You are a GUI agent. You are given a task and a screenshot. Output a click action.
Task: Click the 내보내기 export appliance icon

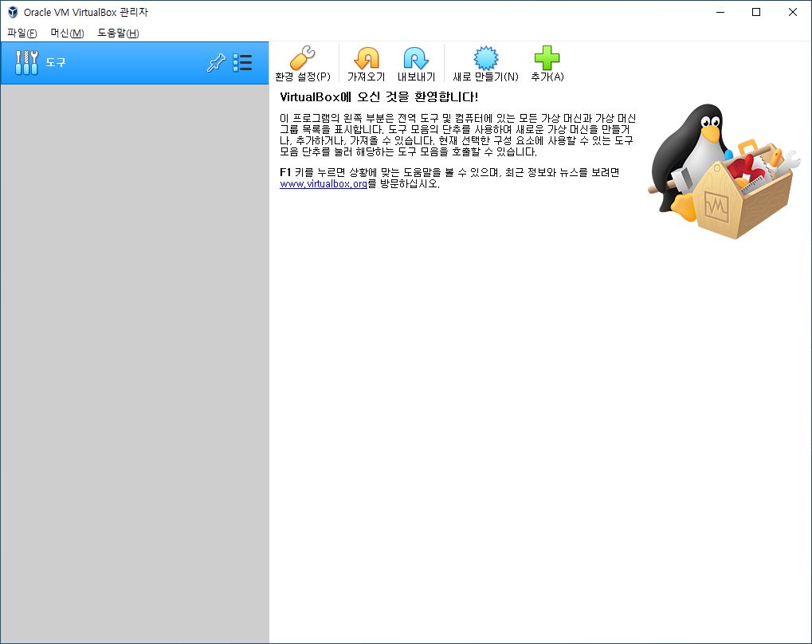coord(416,63)
